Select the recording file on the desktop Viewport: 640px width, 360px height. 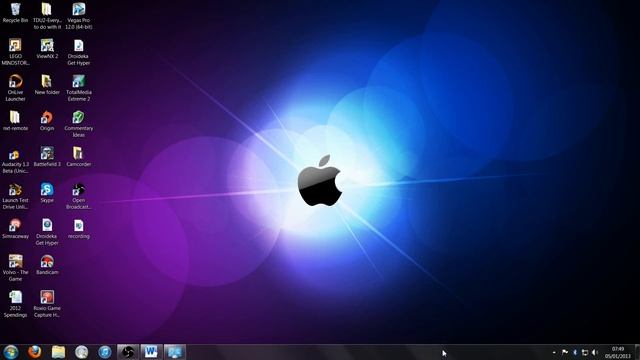click(x=79, y=229)
